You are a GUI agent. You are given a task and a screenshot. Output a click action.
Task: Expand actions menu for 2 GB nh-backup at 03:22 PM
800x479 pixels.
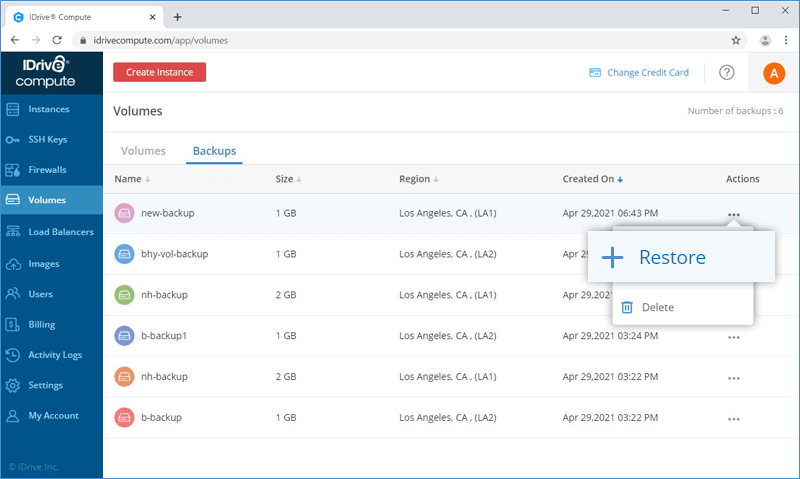click(734, 378)
